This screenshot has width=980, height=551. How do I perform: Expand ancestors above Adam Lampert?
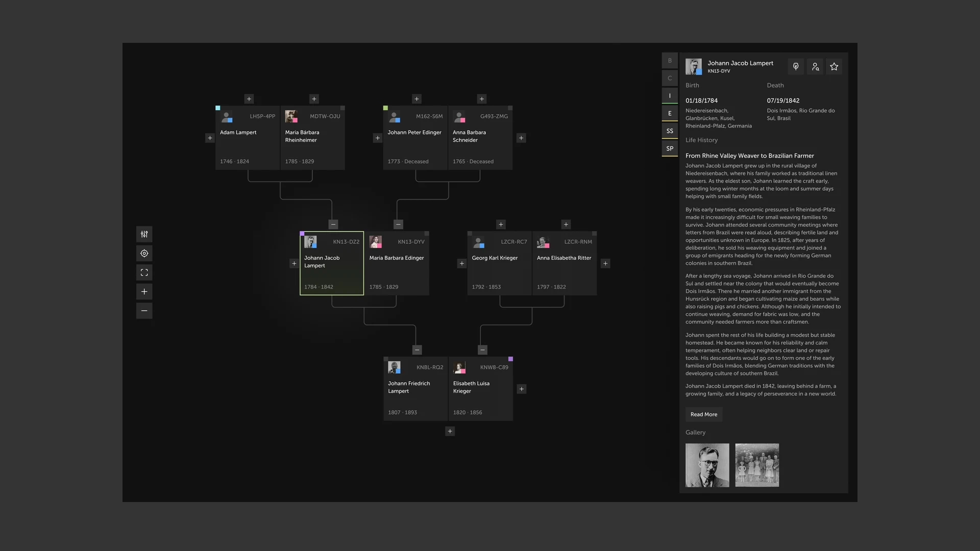[x=249, y=99]
